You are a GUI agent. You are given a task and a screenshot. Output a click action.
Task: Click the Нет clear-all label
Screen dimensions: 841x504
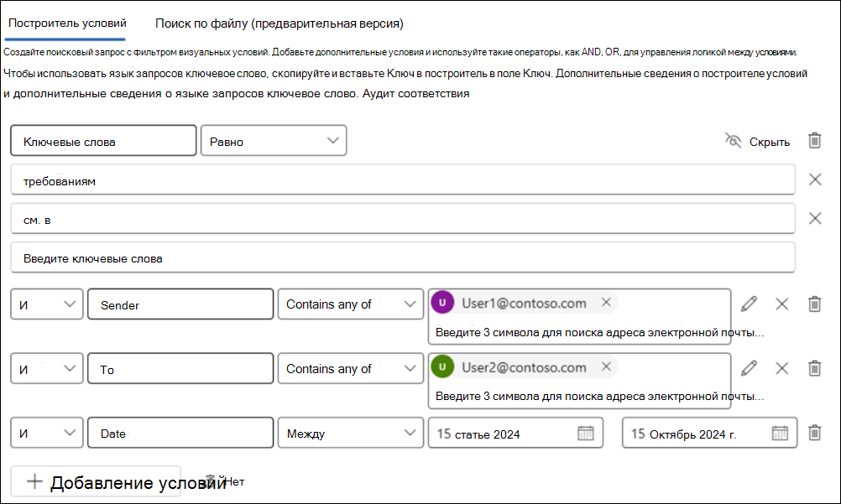coord(234,481)
